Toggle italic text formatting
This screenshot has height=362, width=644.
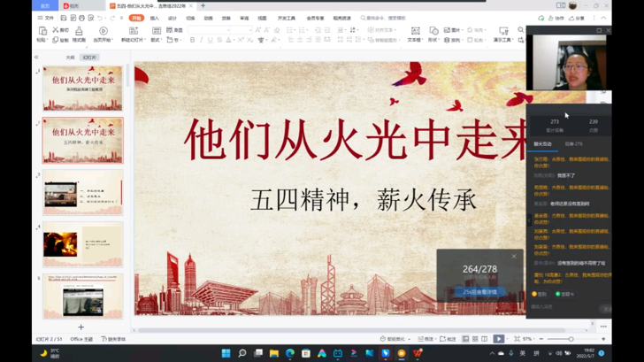coord(201,40)
